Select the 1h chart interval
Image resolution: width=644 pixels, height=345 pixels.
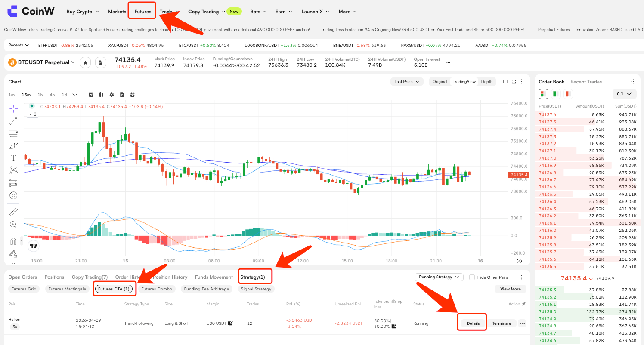pos(40,95)
